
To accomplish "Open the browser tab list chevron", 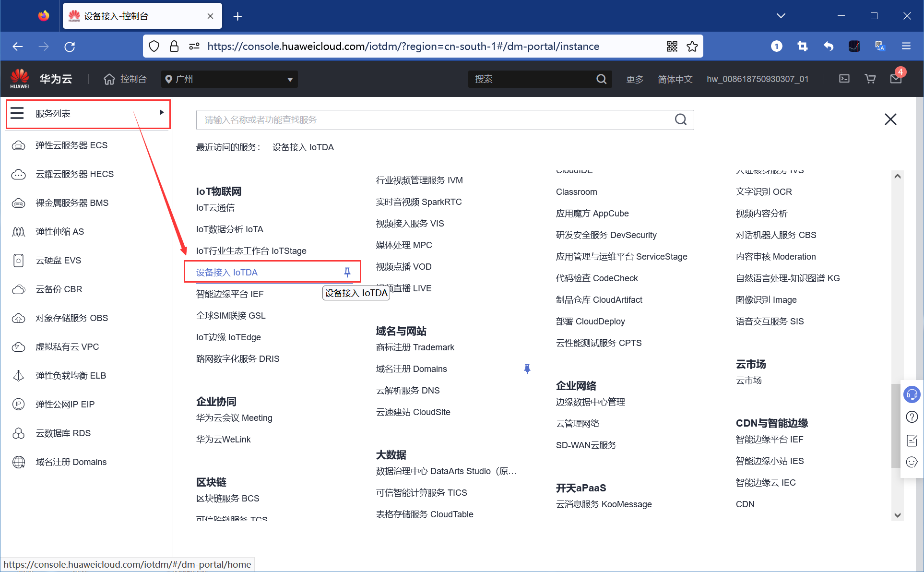I will [x=781, y=15].
